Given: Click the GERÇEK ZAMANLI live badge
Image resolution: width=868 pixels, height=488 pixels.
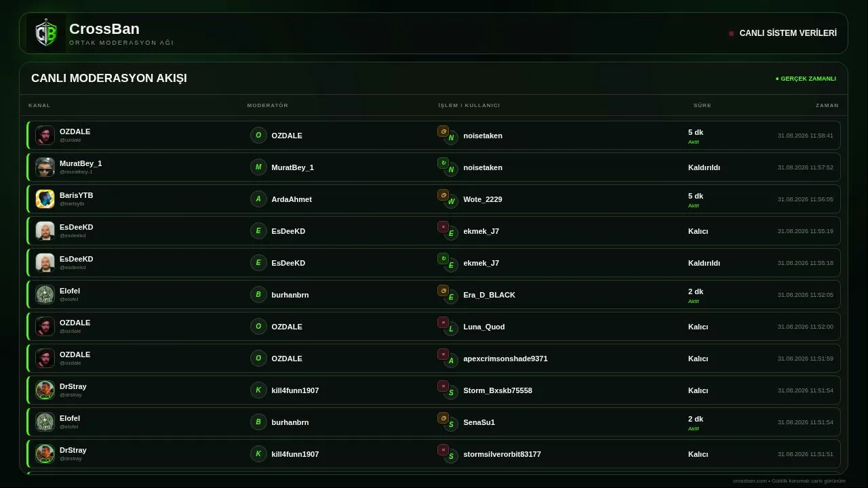Looking at the screenshot, I should coord(806,79).
